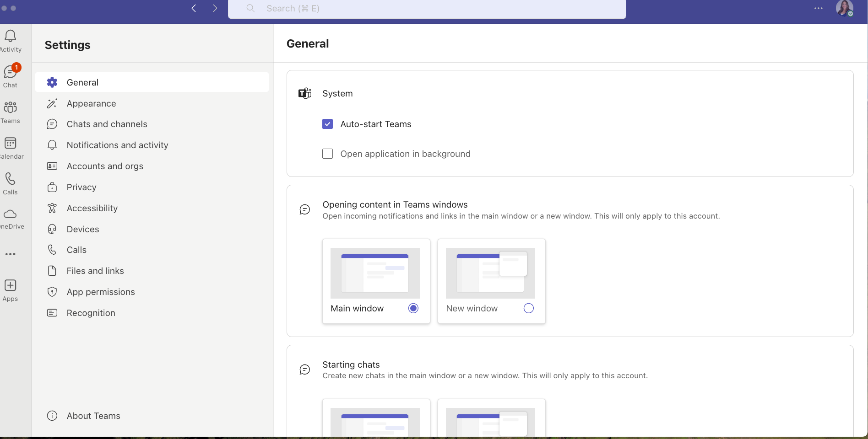Open the Activity bell icon
The image size is (868, 439).
[x=11, y=36]
